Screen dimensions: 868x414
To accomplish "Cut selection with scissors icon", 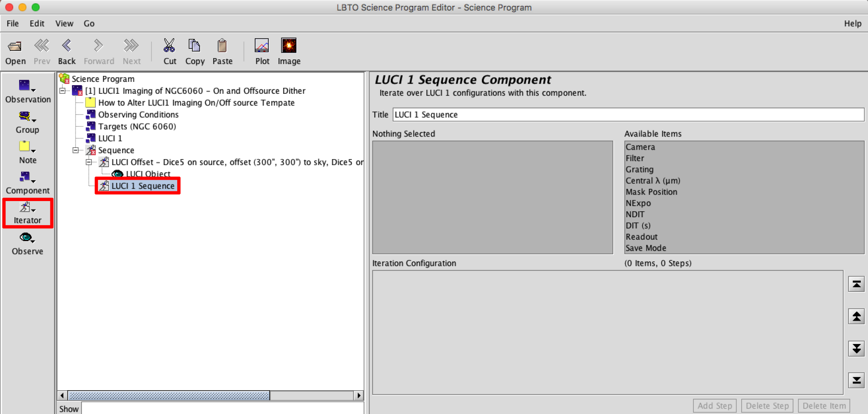I will point(169,45).
